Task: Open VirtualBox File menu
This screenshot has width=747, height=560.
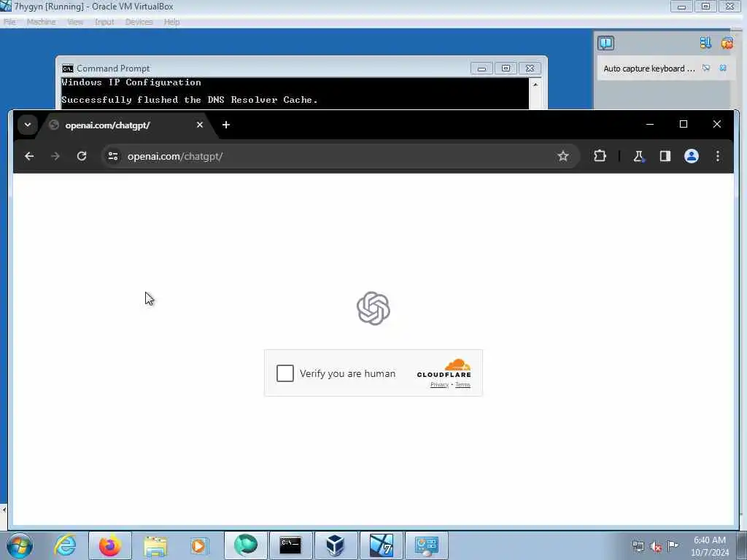Action: (9, 22)
